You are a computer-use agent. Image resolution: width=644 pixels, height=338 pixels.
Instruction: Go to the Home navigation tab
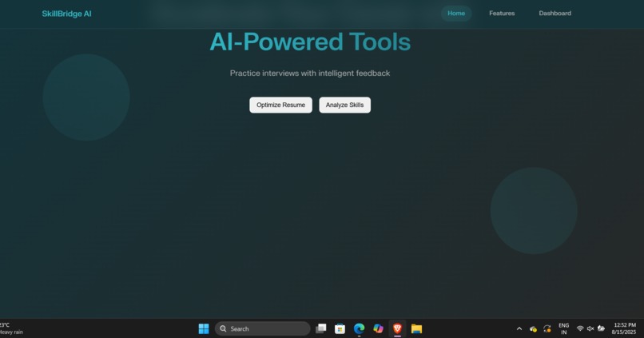tap(456, 13)
